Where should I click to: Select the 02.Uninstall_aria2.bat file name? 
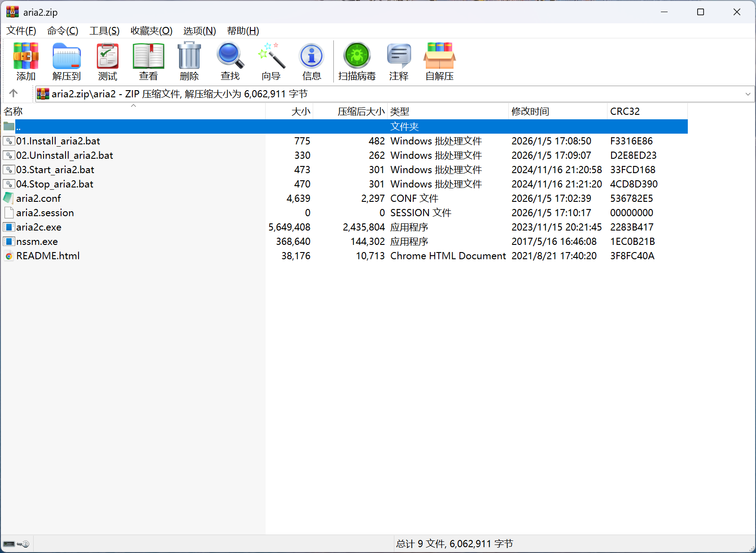pyautogui.click(x=65, y=155)
